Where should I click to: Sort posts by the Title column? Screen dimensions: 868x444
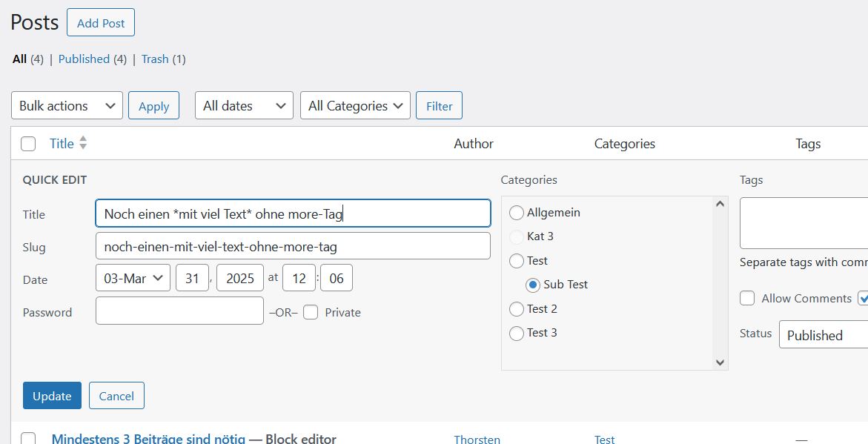[63, 143]
